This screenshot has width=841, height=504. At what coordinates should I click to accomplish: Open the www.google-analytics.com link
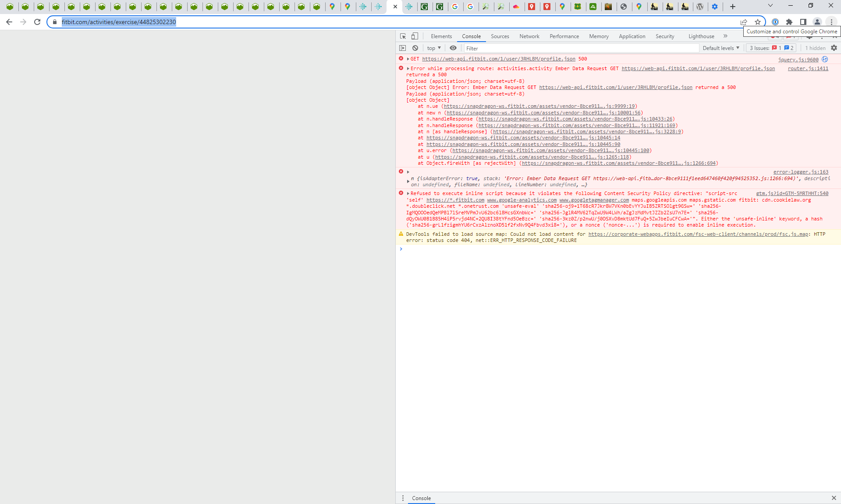[522, 200]
